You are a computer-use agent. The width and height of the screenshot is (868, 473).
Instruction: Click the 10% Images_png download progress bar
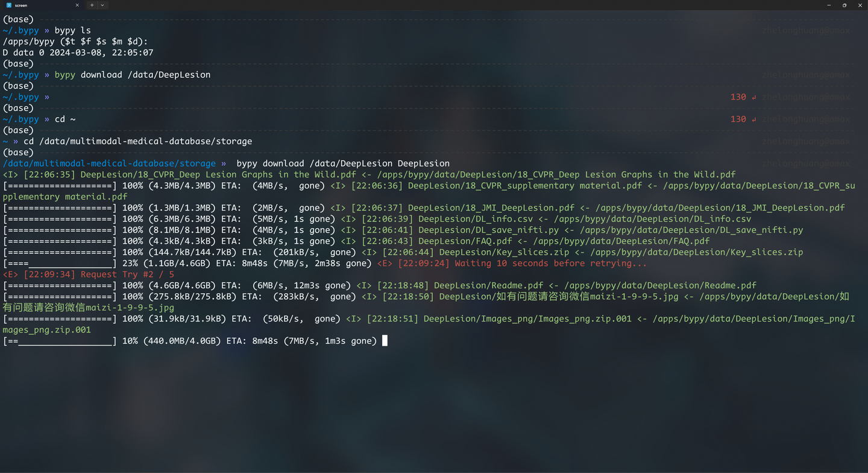(60, 341)
